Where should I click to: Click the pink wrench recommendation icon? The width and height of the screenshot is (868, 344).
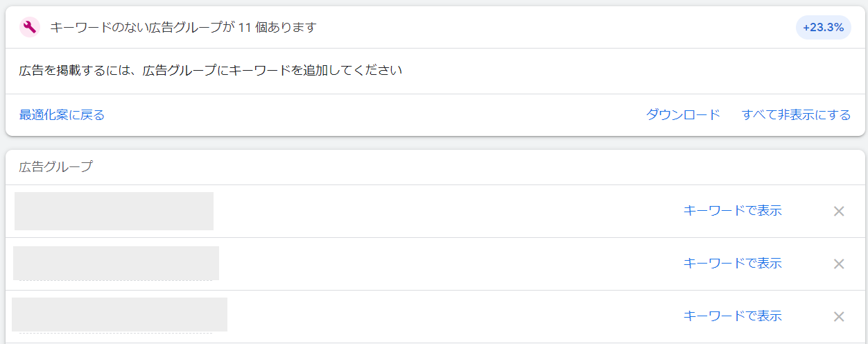pyautogui.click(x=30, y=28)
